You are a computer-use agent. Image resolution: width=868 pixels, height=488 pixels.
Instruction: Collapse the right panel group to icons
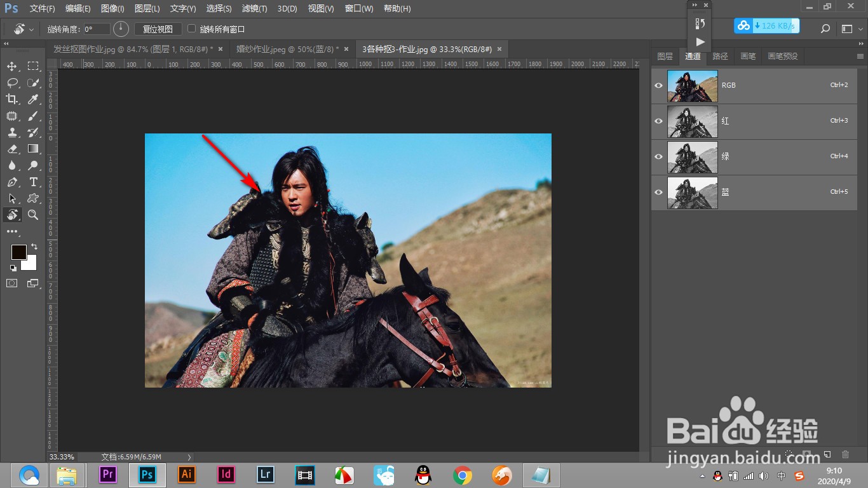pos(860,44)
